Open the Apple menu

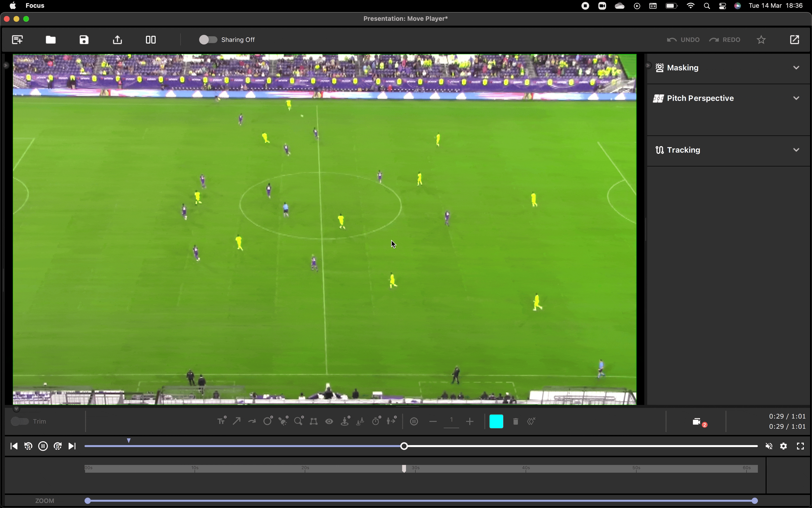click(x=12, y=5)
